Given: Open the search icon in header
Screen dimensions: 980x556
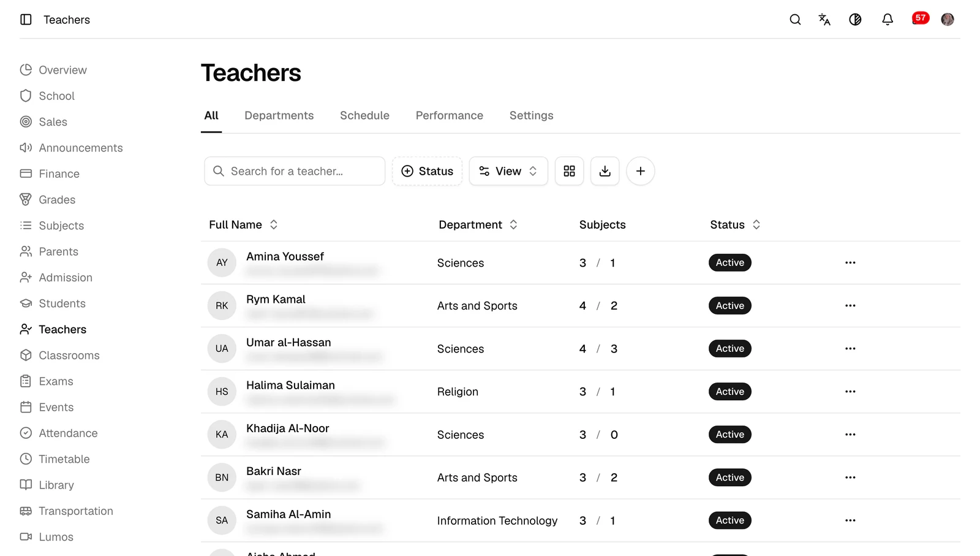Looking at the screenshot, I should click(x=795, y=20).
